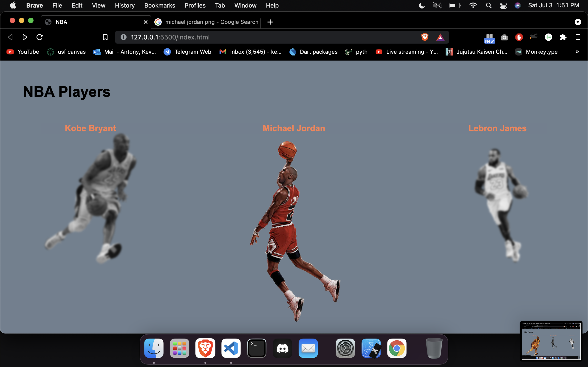Open the Brave hamburger main menu

578,37
